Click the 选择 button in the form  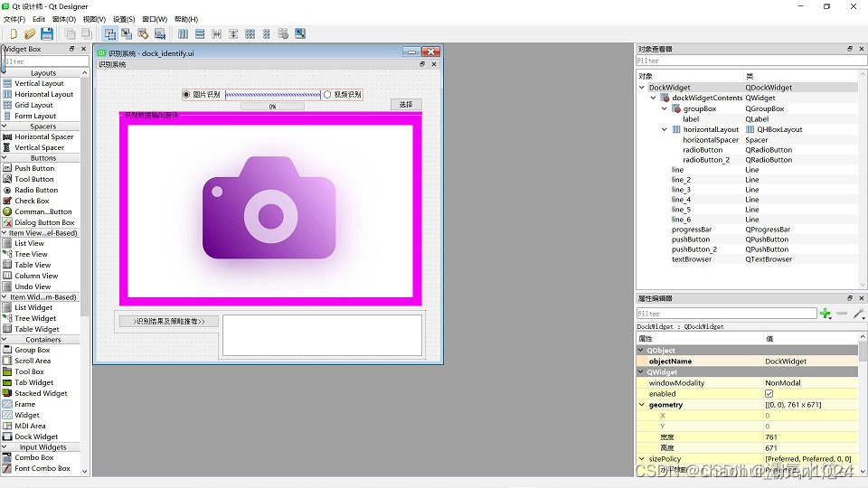pyautogui.click(x=406, y=104)
